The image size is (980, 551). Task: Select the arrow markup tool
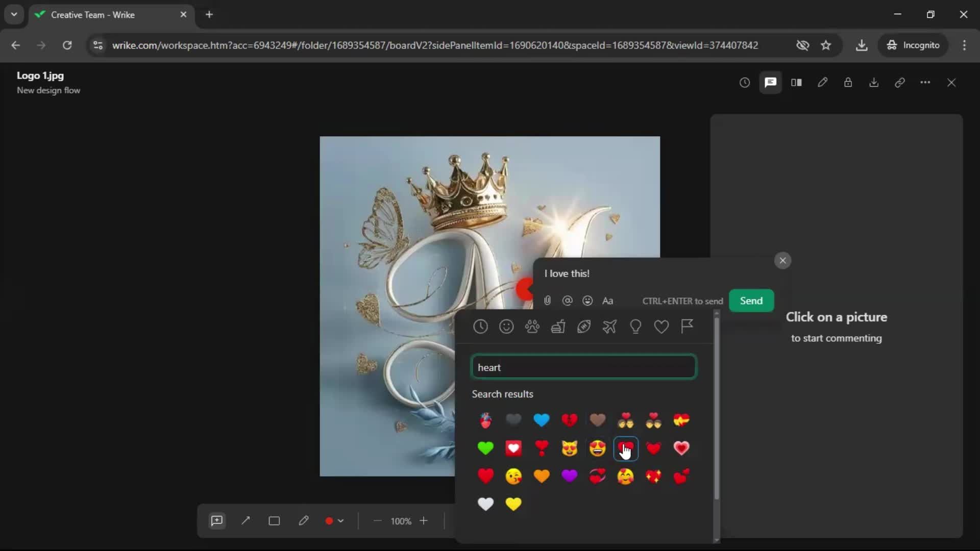pos(246,521)
